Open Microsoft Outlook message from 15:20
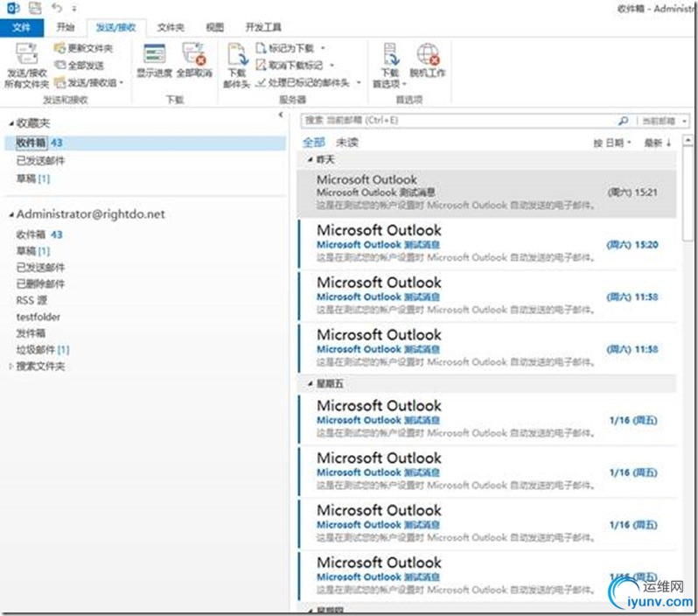 [x=487, y=244]
